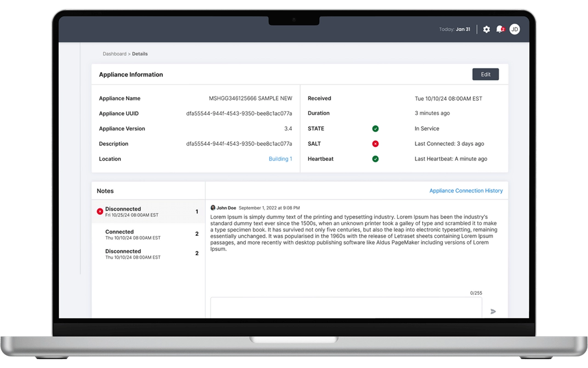The height and width of the screenshot is (368, 588).
Task: Click into the note text input field
Action: [346, 307]
